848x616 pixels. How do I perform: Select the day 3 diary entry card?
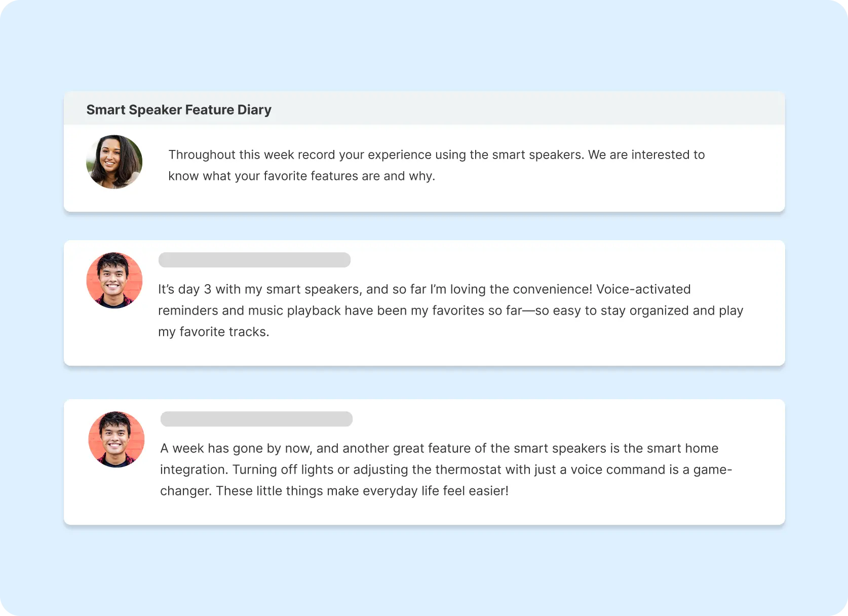click(x=425, y=303)
